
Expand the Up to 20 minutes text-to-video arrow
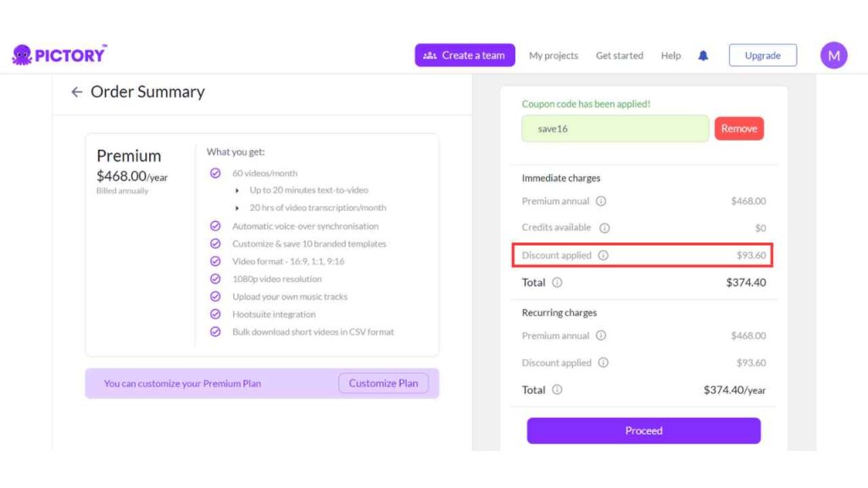[x=237, y=191]
